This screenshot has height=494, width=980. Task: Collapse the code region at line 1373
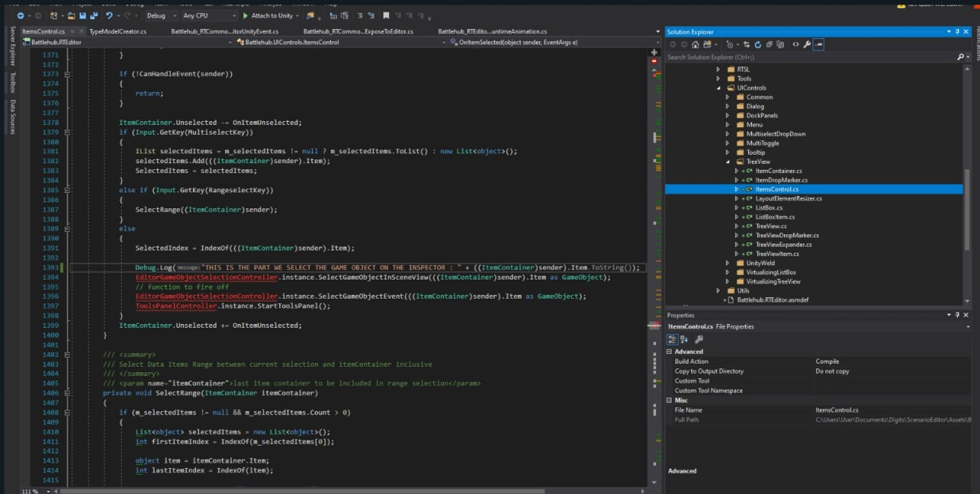67,74
